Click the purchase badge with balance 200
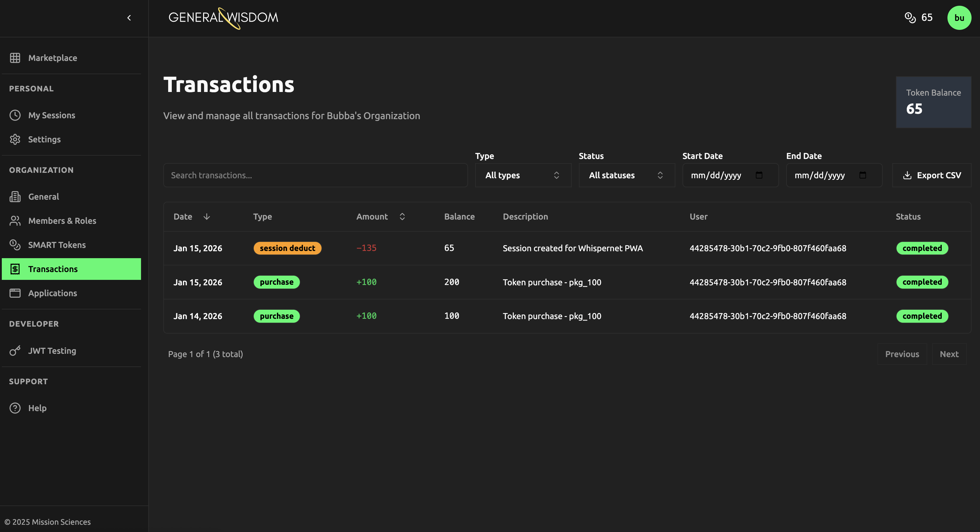This screenshot has width=980, height=532. [x=277, y=282]
